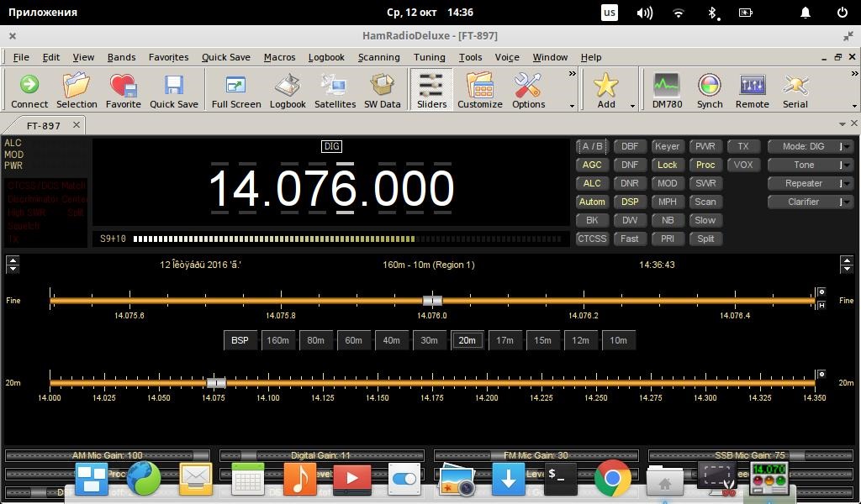Open the Mode: DIG dropdown
The image size is (861, 504).
811,146
